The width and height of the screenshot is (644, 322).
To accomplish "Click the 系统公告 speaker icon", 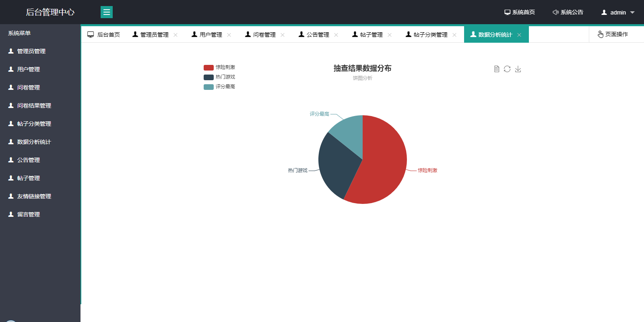I will (x=555, y=12).
